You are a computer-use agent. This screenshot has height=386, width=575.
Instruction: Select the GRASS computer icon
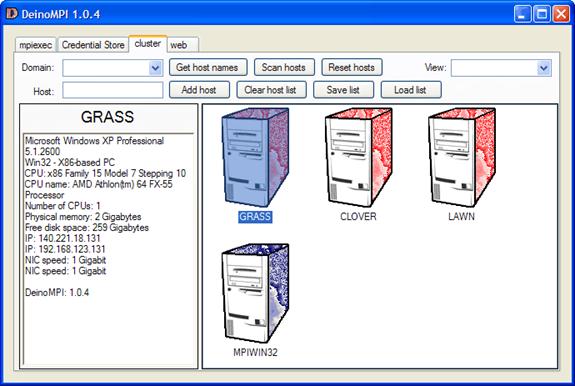(255, 158)
